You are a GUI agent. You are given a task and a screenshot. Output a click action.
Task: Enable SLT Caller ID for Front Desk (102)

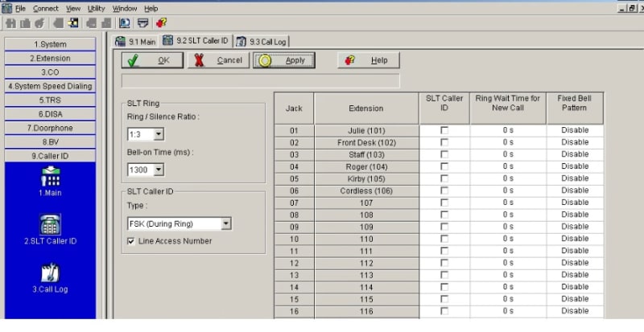point(444,142)
